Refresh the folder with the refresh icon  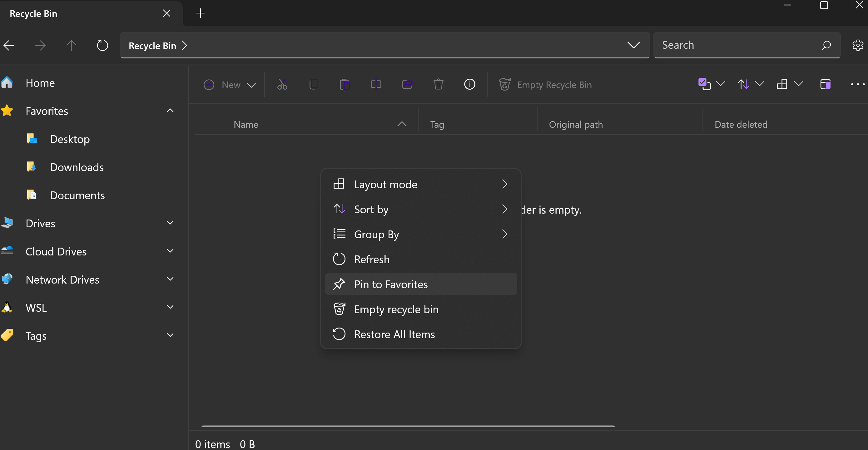pyautogui.click(x=102, y=45)
